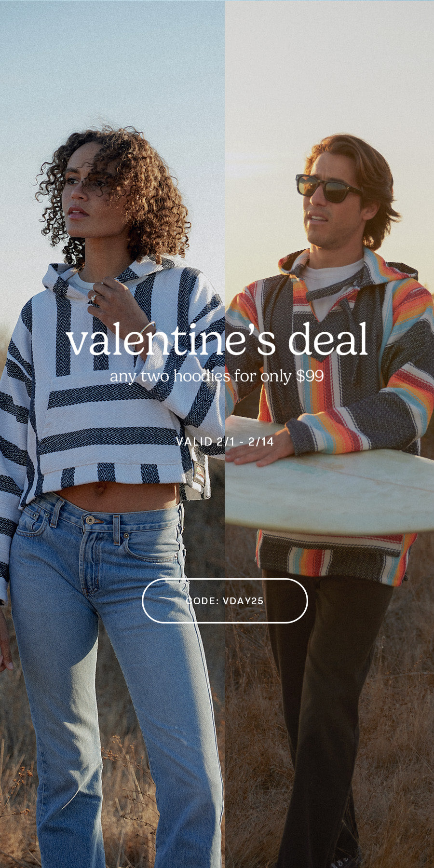Screen dimensions: 434x868
Task: Tap the man's black sunglasses
Action: [x=328, y=188]
